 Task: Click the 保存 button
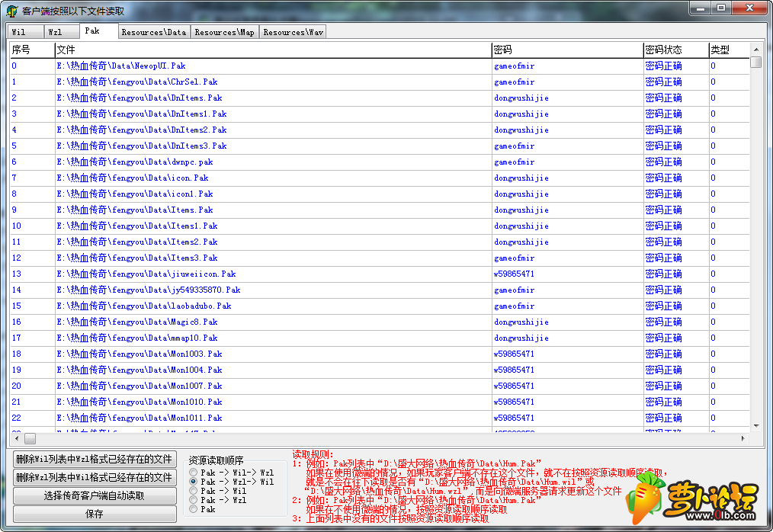(x=95, y=514)
